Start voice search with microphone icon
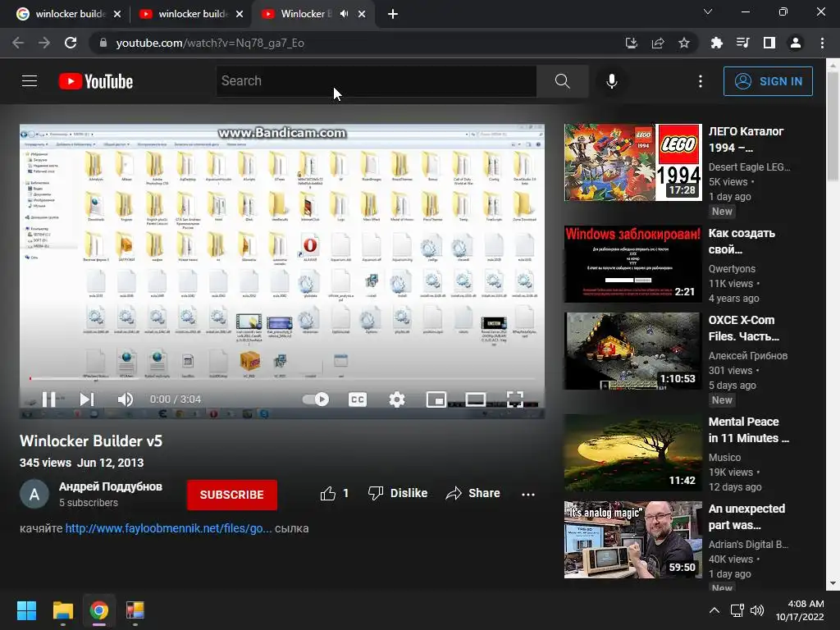840x630 pixels. (612, 81)
